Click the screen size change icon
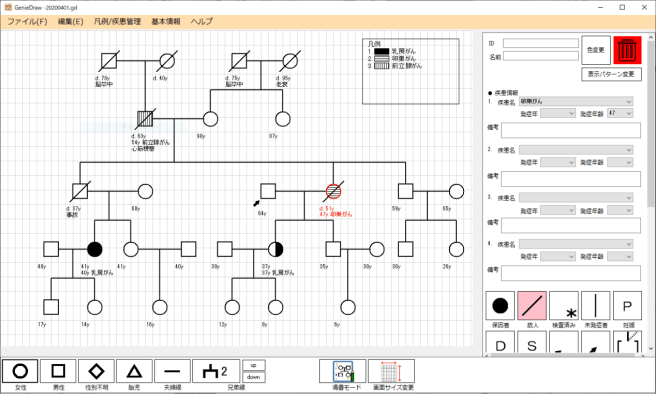Image resolution: width=656 pixels, height=394 pixels. [392, 371]
